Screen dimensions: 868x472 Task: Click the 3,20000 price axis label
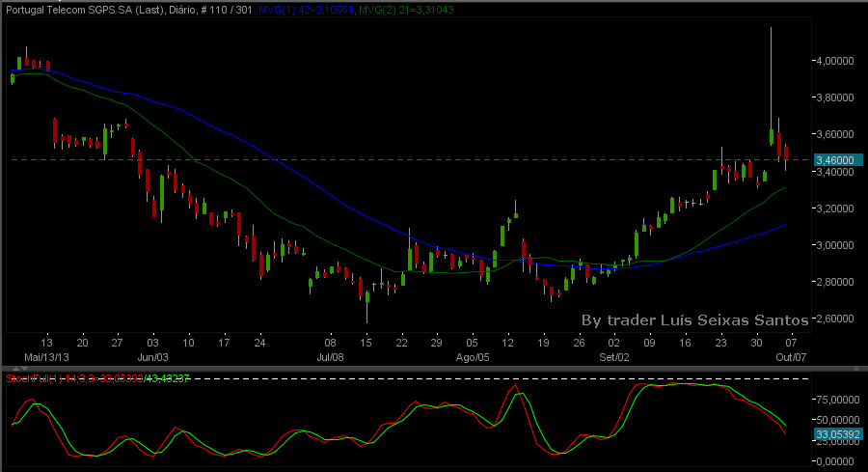click(x=835, y=208)
